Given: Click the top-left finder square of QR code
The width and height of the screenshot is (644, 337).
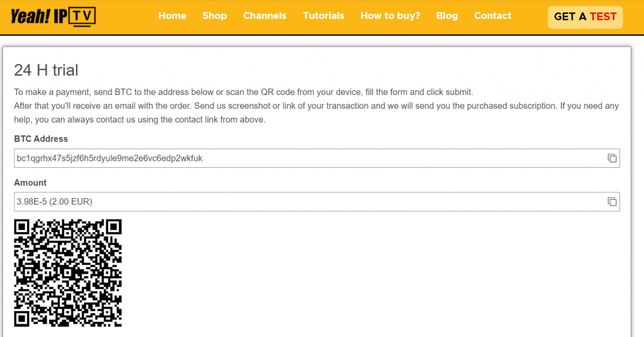Looking at the screenshot, I should pos(22,227).
